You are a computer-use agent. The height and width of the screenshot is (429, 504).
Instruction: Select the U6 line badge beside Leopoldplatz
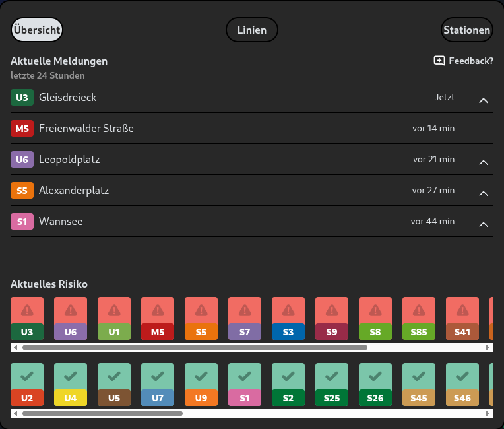pyautogui.click(x=22, y=160)
